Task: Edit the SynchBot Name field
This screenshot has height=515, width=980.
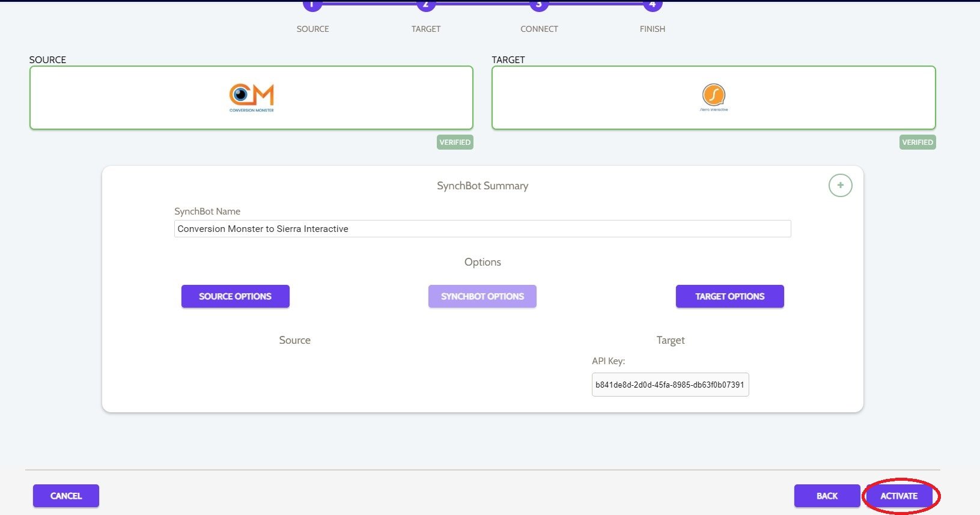Action: [x=482, y=229]
